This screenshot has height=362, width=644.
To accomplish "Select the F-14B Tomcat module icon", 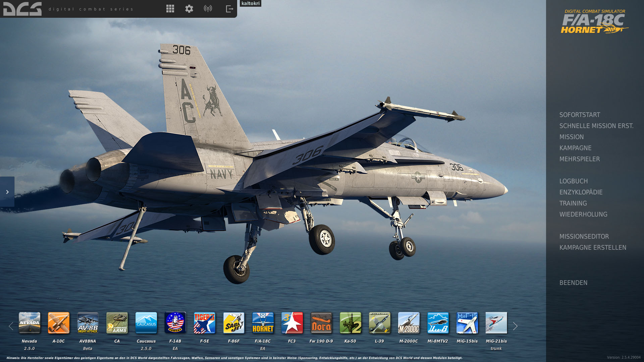I will coord(175,323).
